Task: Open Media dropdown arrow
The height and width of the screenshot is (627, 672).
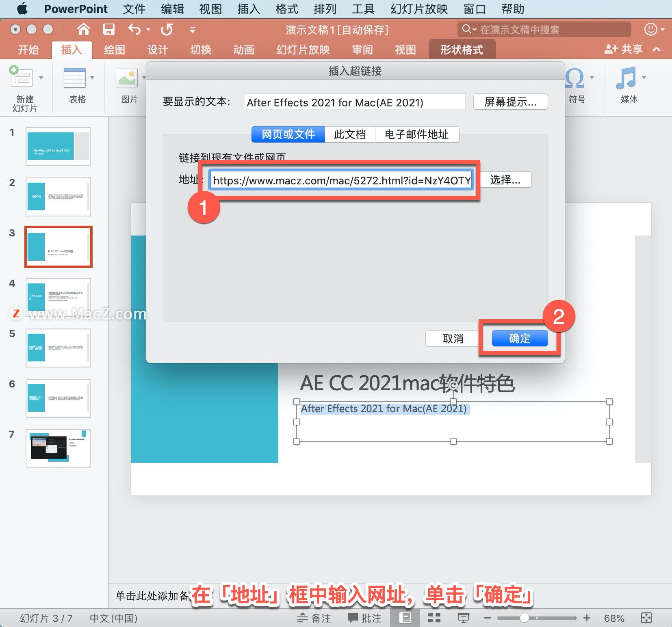Action: click(644, 78)
